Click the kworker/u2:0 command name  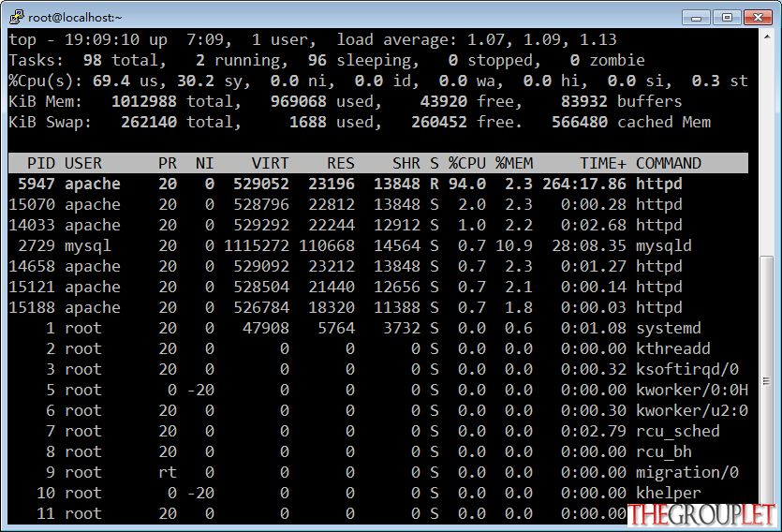click(x=692, y=410)
